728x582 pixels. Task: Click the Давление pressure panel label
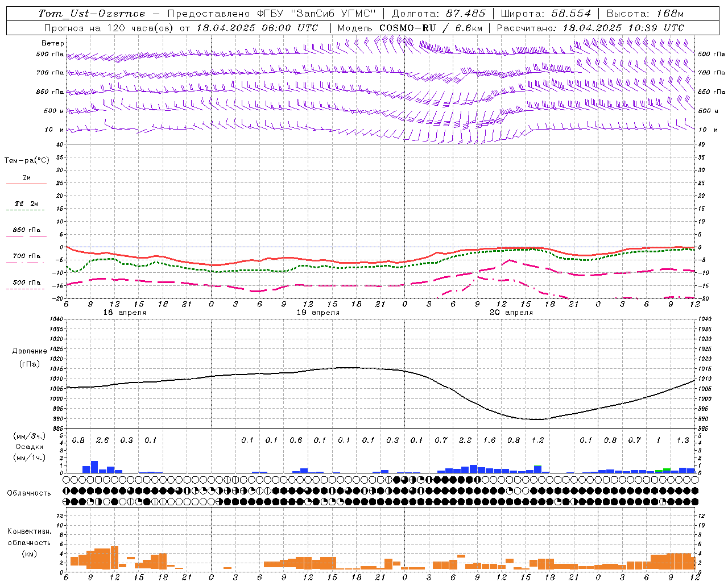(30, 351)
